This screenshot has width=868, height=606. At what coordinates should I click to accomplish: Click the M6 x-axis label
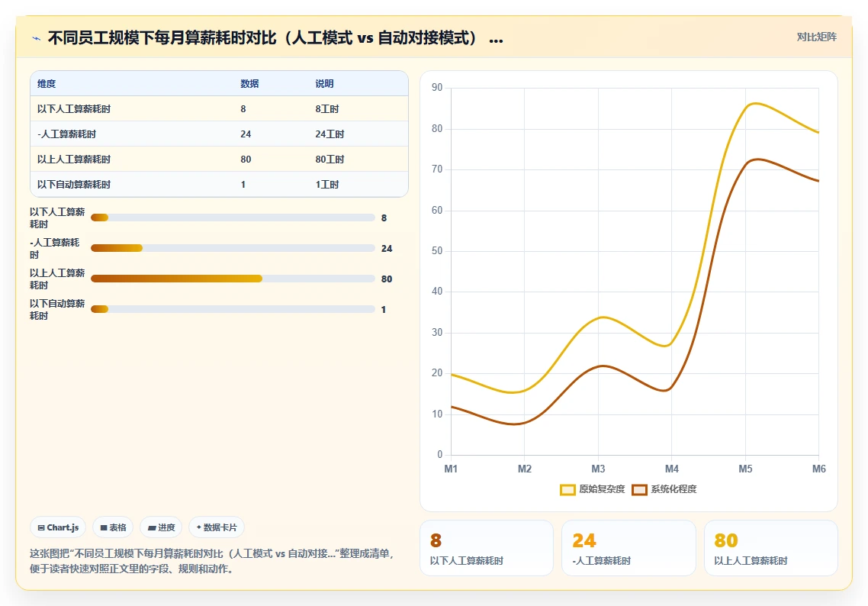[x=819, y=469]
